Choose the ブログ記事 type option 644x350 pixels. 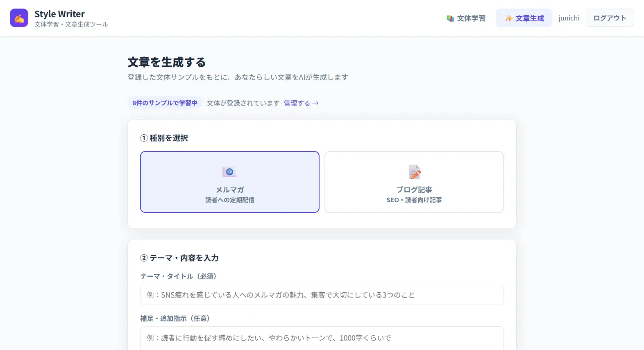[x=414, y=182]
